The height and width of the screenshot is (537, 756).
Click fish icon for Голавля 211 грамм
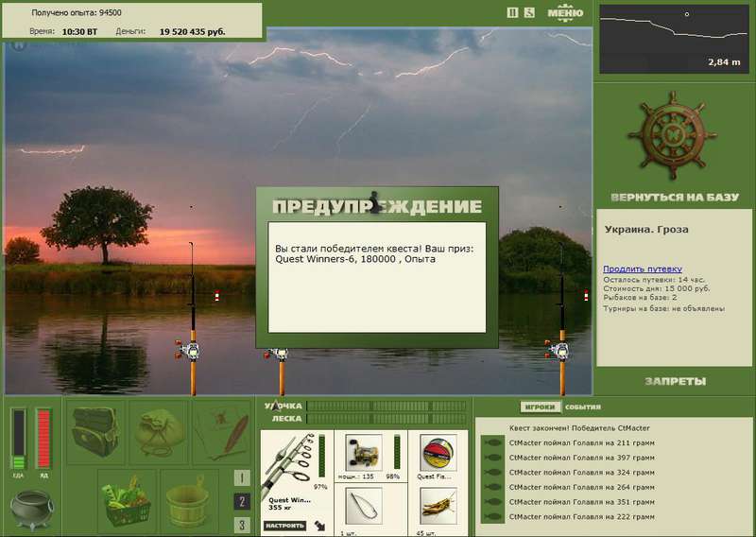[492, 442]
